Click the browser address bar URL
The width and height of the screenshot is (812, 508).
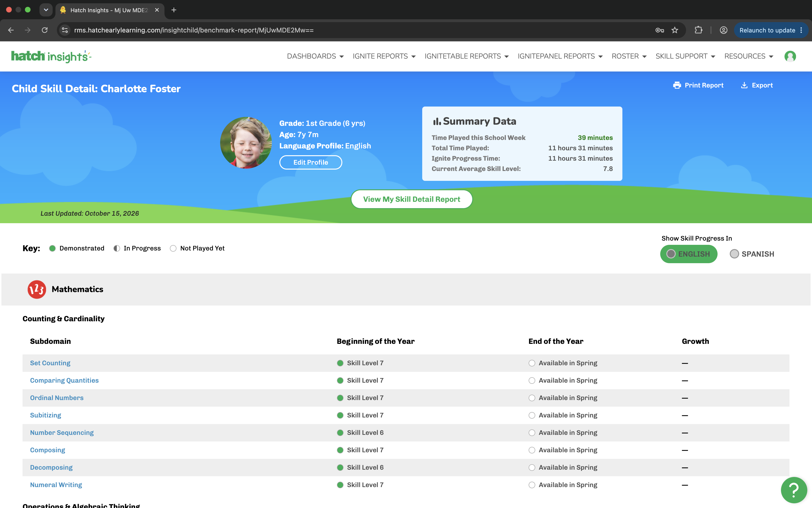pyautogui.click(x=194, y=30)
